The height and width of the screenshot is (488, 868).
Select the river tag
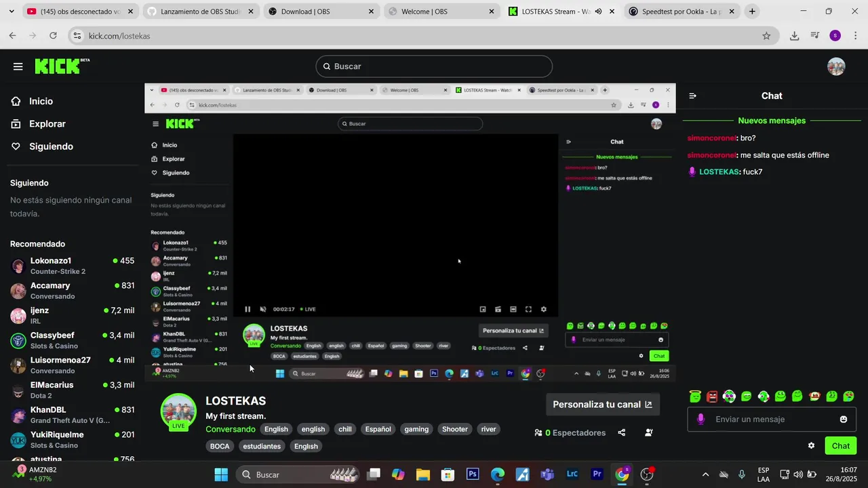488,429
